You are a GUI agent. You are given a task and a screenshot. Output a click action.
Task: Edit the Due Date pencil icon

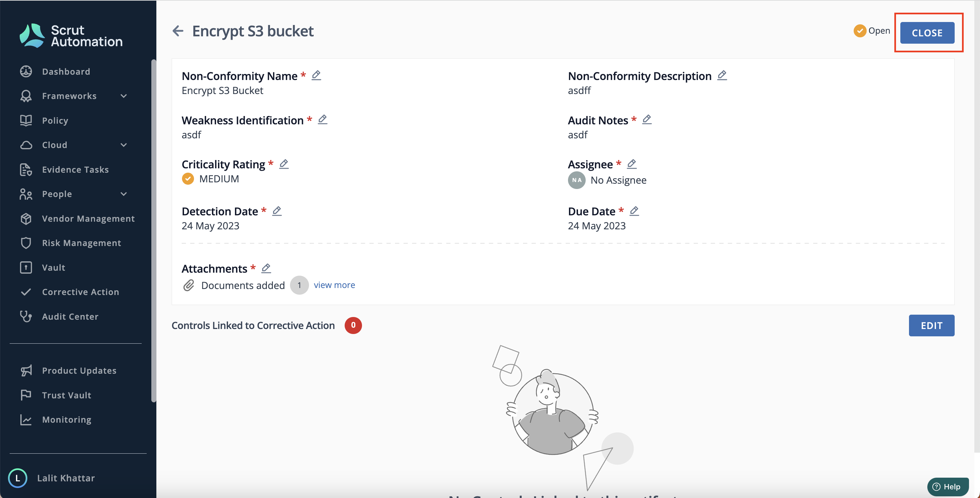634,211
